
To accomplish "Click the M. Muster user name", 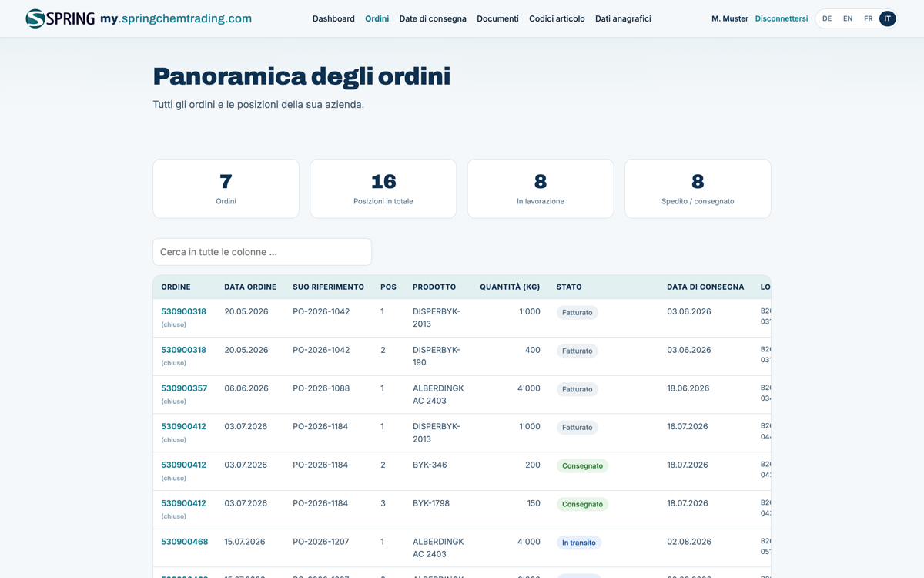I will (729, 18).
